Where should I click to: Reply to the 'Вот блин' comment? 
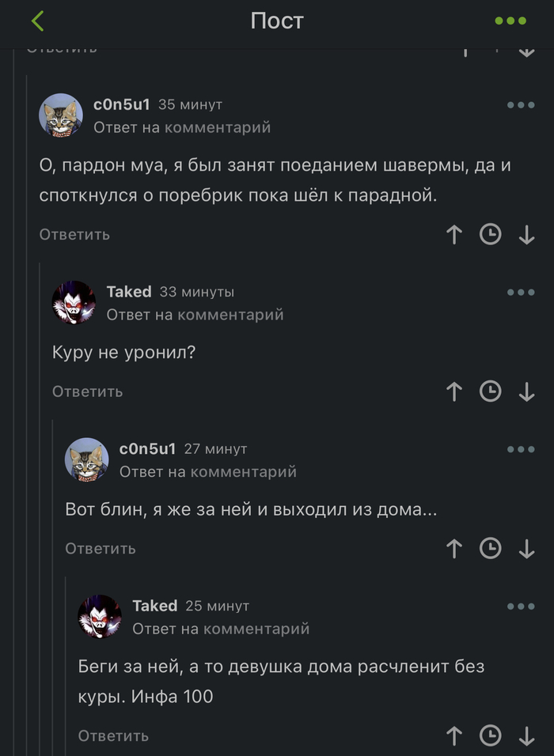101,549
